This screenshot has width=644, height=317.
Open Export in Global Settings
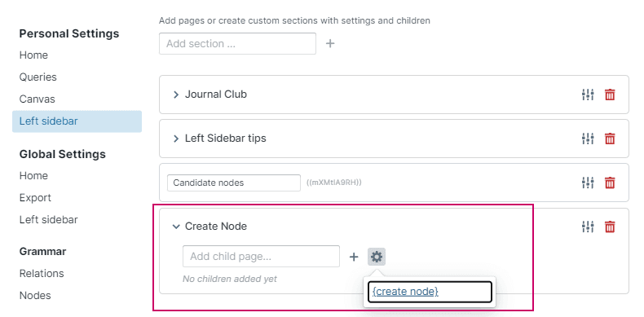coord(35,198)
